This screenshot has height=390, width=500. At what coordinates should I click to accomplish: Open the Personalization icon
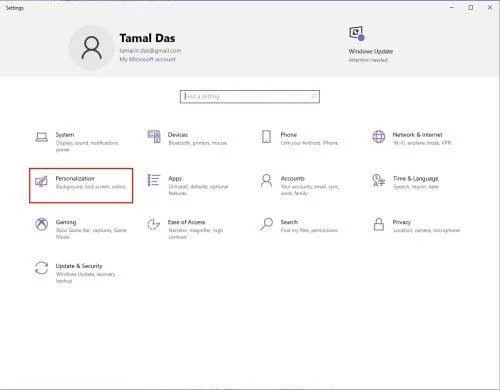(x=41, y=181)
